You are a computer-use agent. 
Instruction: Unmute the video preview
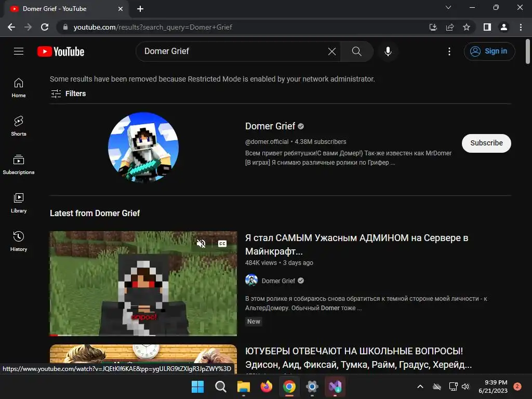[201, 244]
